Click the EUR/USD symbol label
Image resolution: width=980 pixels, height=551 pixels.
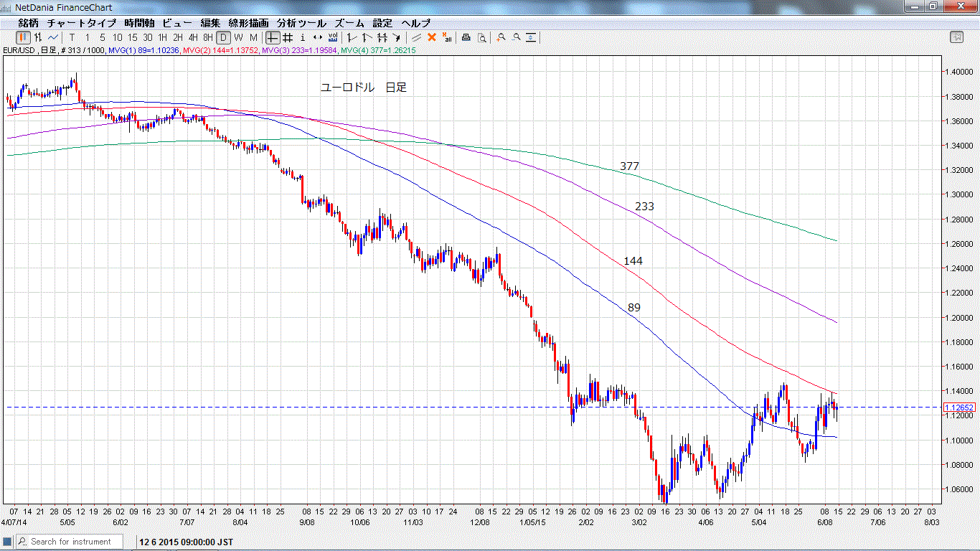19,51
